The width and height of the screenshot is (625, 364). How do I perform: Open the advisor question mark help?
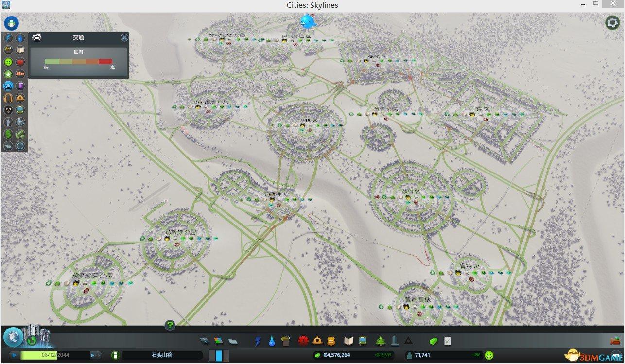tap(170, 326)
